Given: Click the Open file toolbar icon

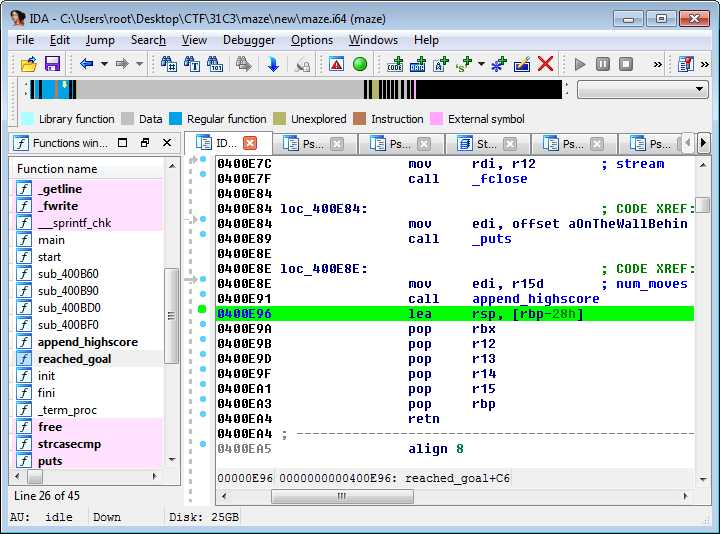Looking at the screenshot, I should click(x=28, y=64).
